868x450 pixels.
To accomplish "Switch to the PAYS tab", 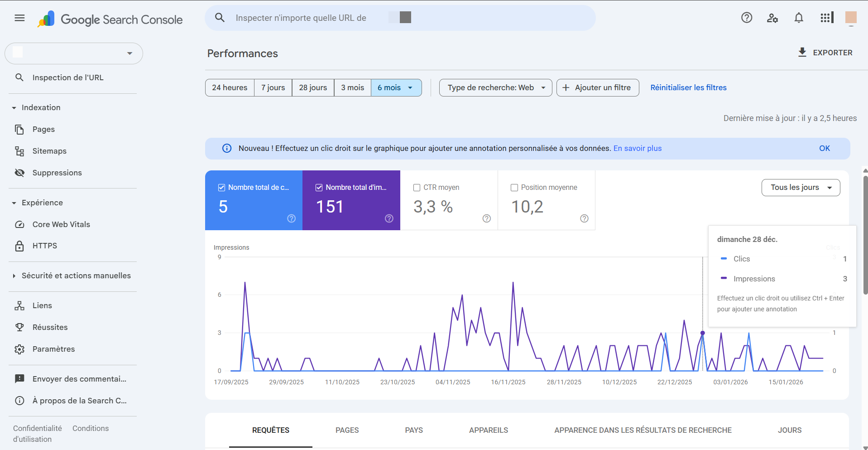I will (x=413, y=430).
